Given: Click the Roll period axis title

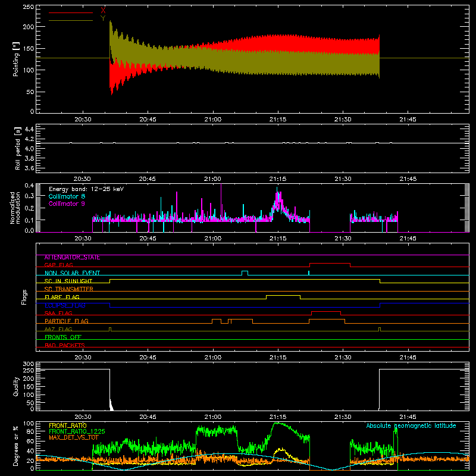Looking at the screenshot, I should click(x=18, y=148).
